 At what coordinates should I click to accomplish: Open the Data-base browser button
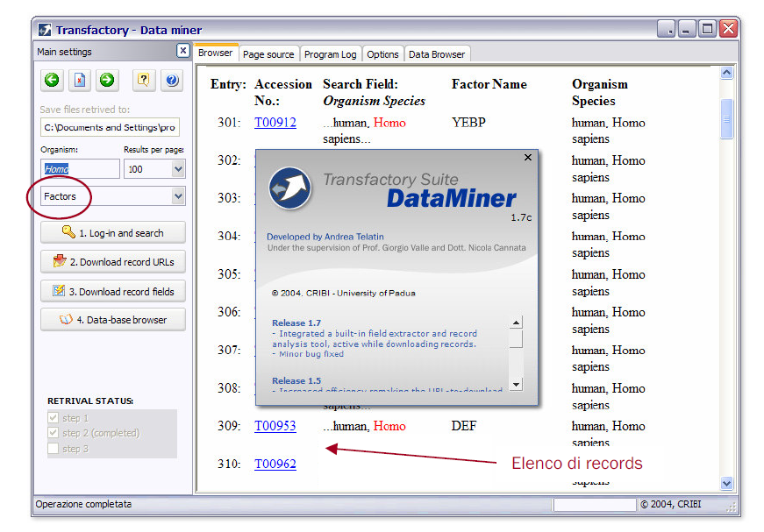coord(113,319)
